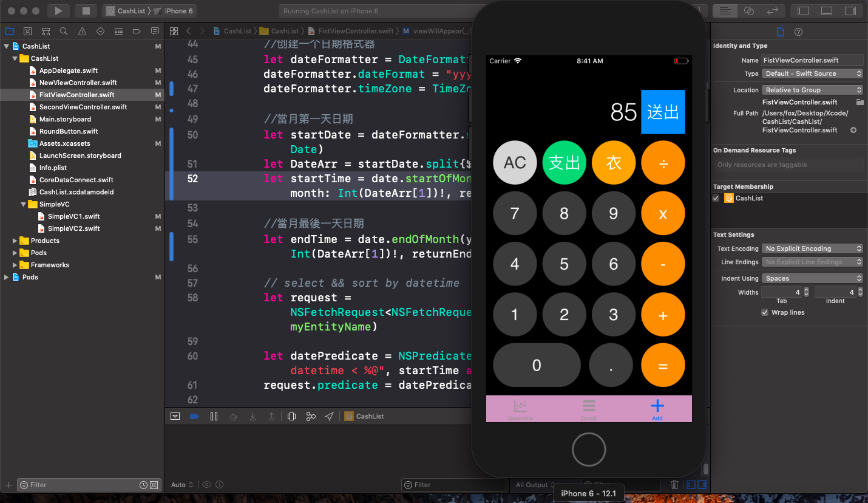Expand the Products group
The image size is (868, 503).
point(15,241)
